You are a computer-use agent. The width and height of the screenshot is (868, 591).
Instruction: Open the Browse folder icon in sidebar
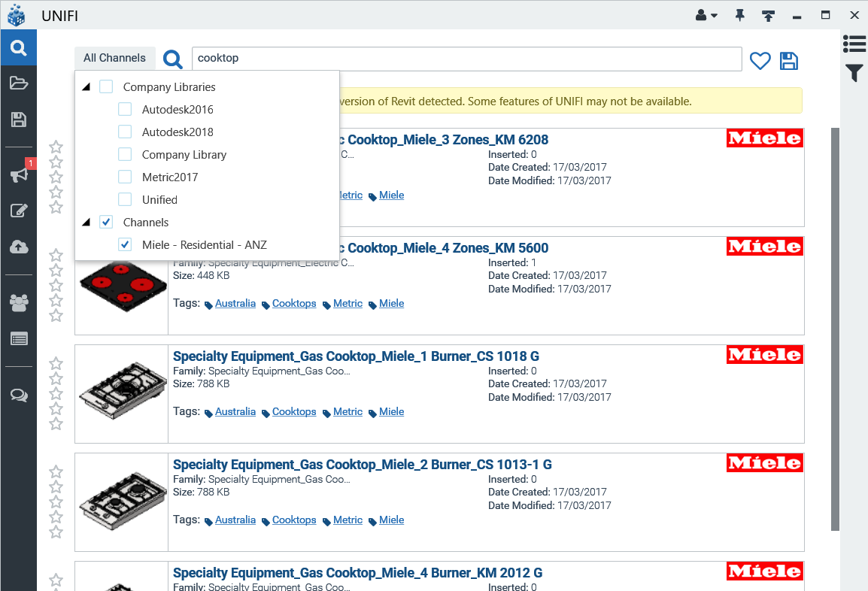(19, 83)
